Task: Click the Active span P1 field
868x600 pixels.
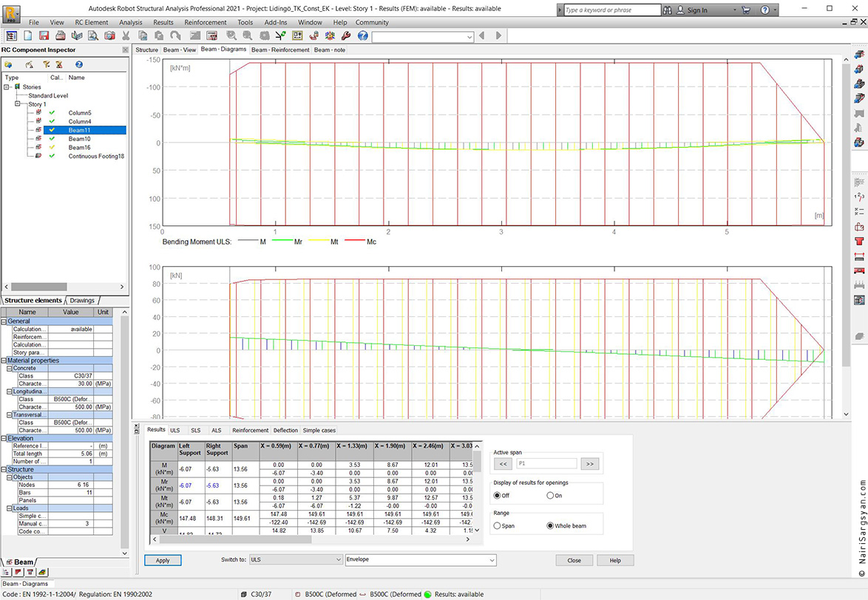Action: click(x=546, y=464)
